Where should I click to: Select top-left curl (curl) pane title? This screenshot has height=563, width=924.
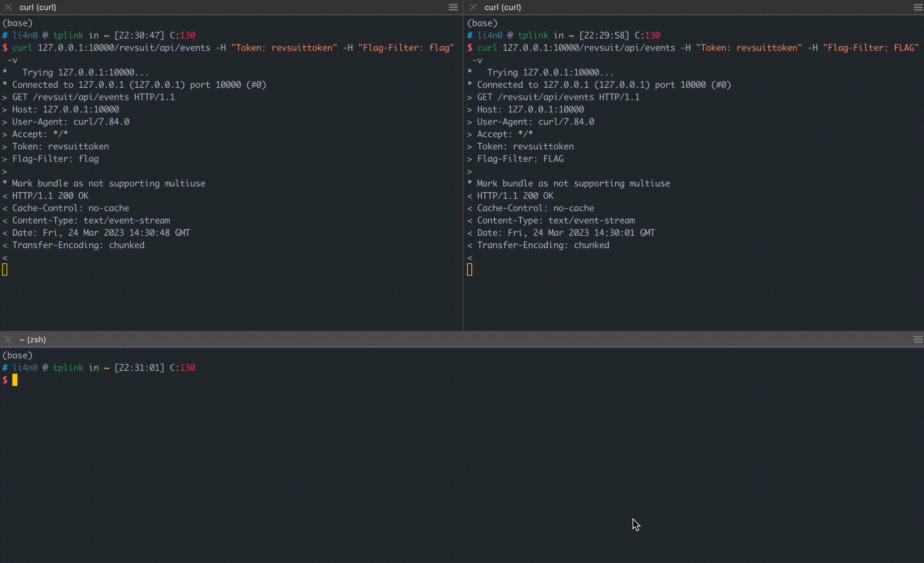38,7
